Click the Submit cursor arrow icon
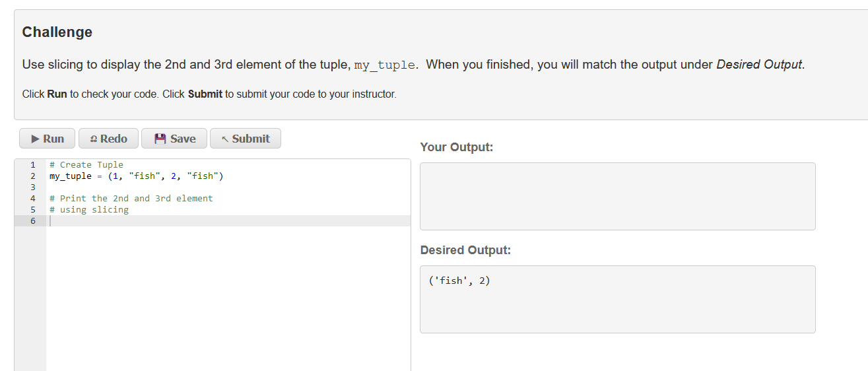The height and width of the screenshot is (371, 868). point(226,139)
